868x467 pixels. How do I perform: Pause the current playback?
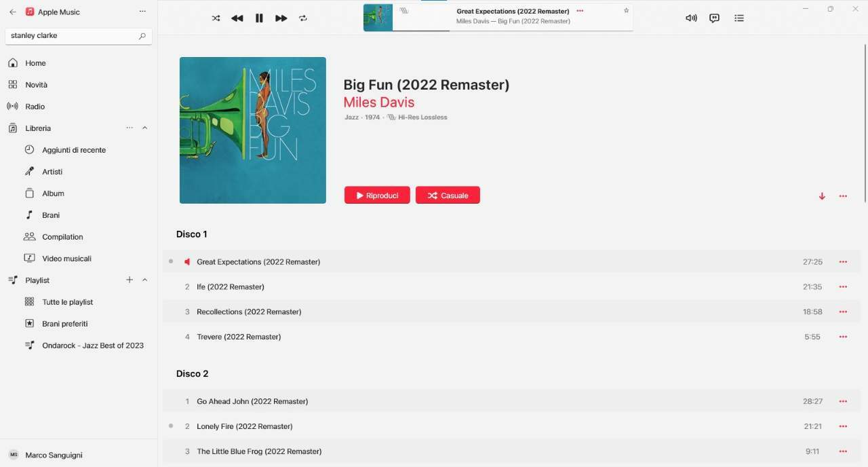click(259, 18)
